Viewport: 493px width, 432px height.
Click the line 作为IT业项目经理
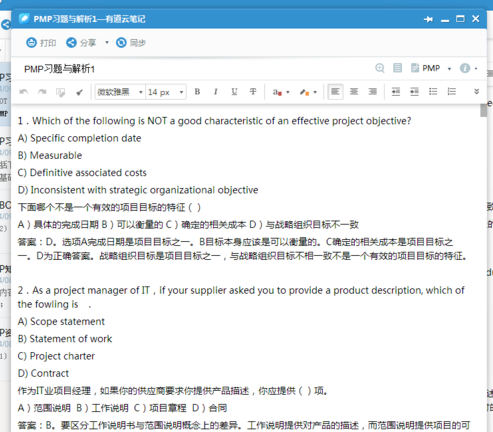(x=172, y=391)
